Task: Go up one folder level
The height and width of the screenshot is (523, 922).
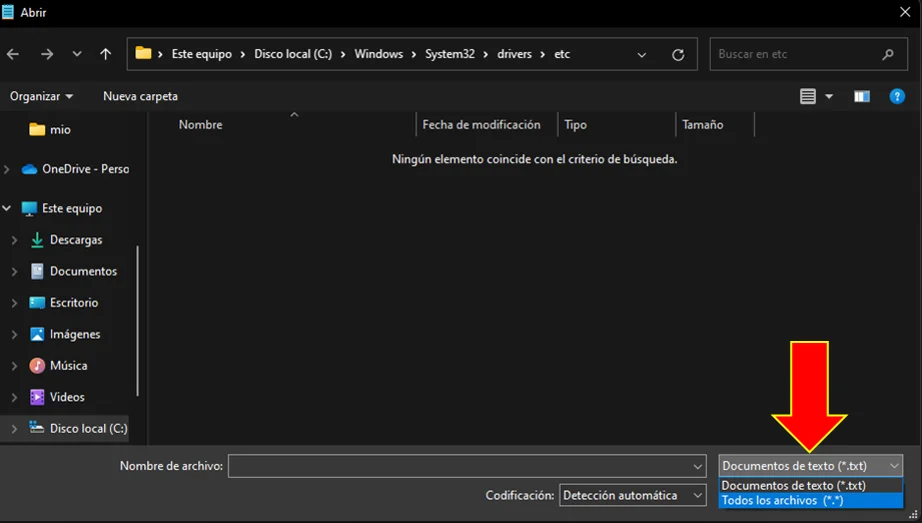Action: coord(106,54)
